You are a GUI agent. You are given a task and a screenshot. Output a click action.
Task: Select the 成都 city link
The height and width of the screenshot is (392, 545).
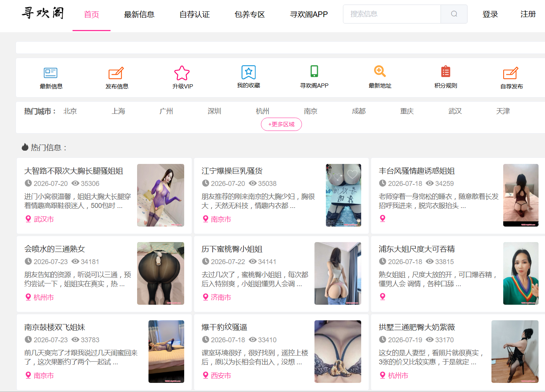click(359, 111)
